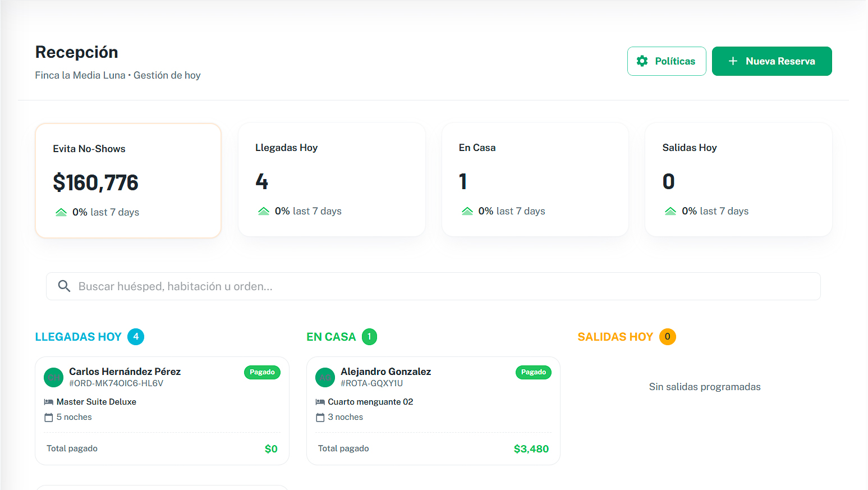Click the plus icon on Nueva Reserva
868x490 pixels.
point(733,61)
